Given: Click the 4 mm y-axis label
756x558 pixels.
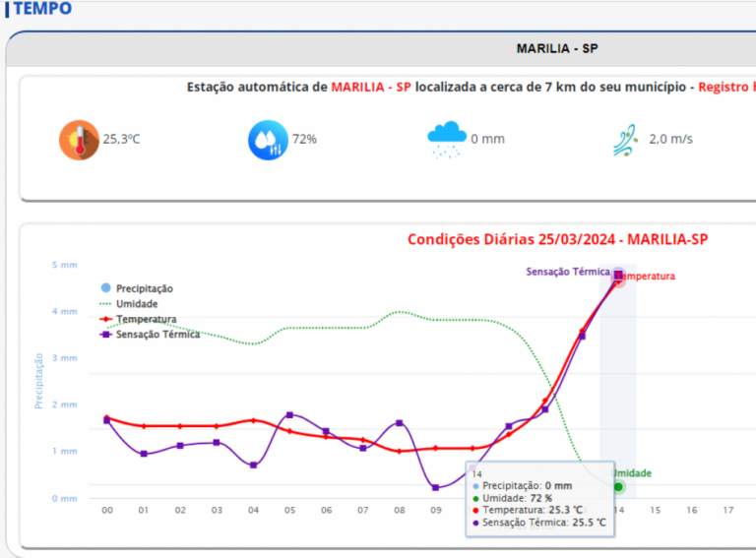Looking at the screenshot, I should (65, 311).
